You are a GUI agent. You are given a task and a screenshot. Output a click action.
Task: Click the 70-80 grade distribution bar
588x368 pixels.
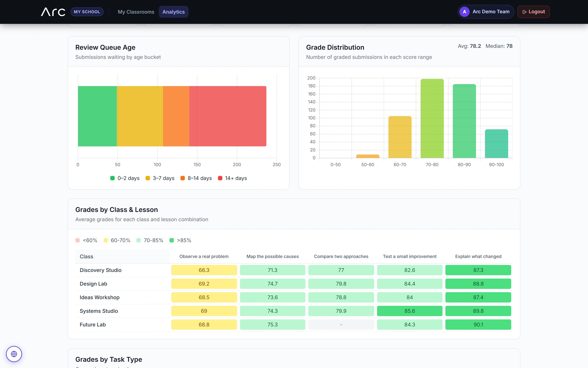(x=432, y=118)
